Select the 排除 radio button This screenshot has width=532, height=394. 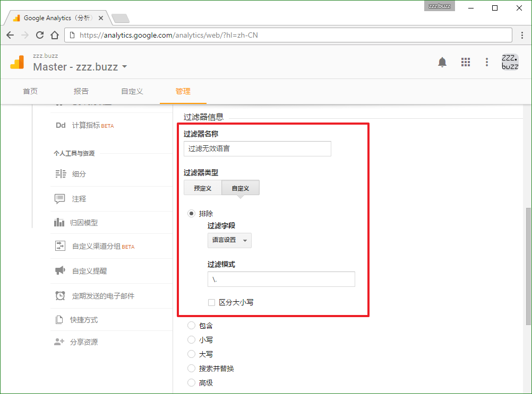[191, 213]
